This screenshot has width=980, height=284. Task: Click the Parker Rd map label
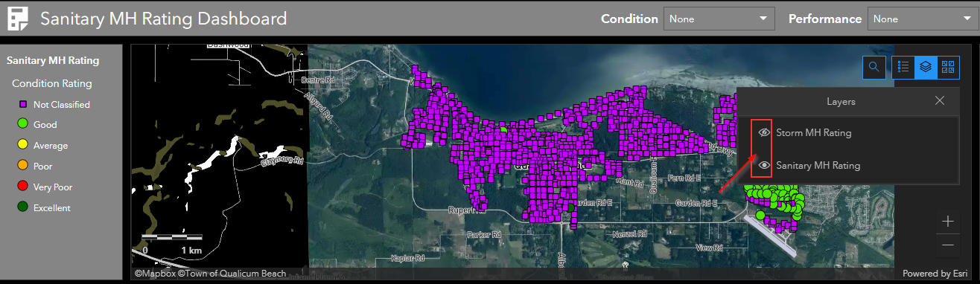[x=484, y=234]
